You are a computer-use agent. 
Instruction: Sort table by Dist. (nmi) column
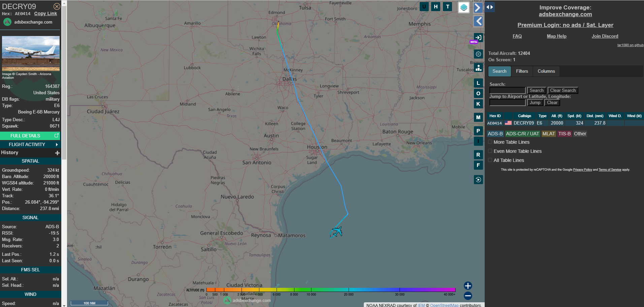click(595, 116)
